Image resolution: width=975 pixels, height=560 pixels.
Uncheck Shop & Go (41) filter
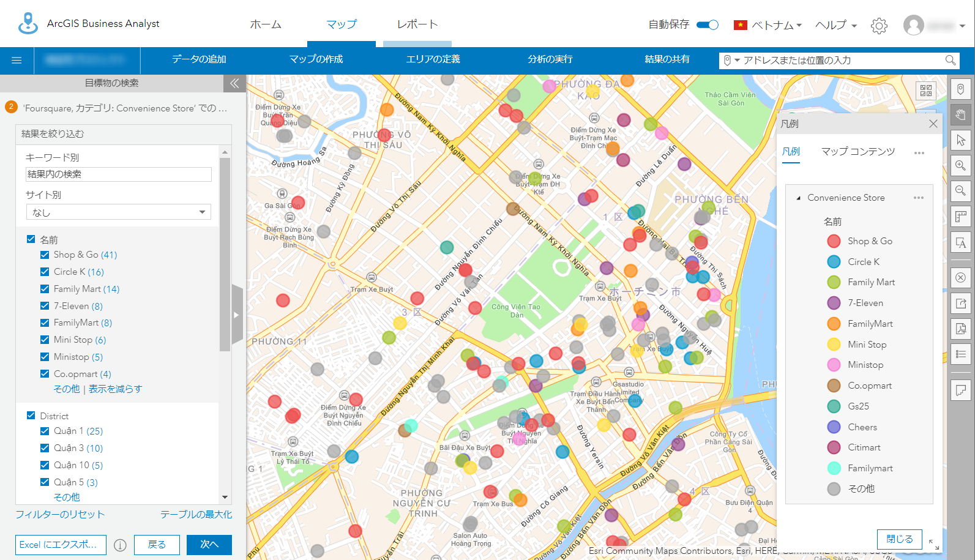[x=45, y=255]
